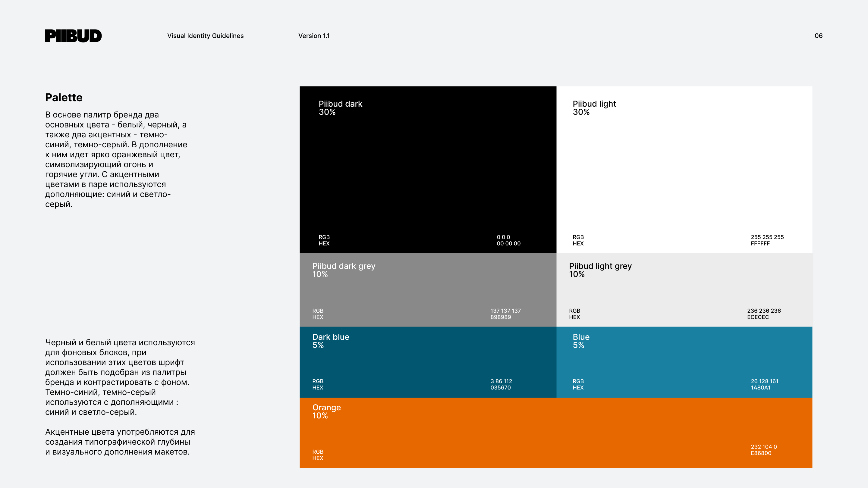
Task: Click page number 06
Action: coord(818,36)
